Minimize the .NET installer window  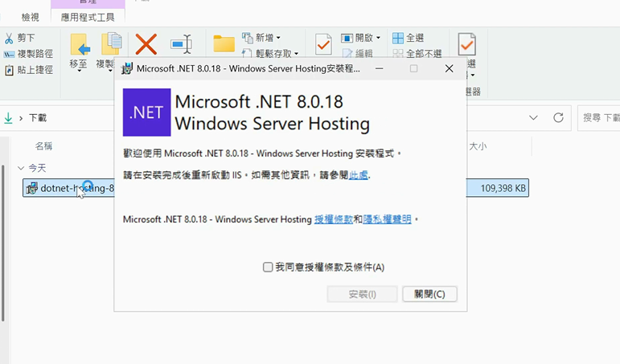(380, 68)
